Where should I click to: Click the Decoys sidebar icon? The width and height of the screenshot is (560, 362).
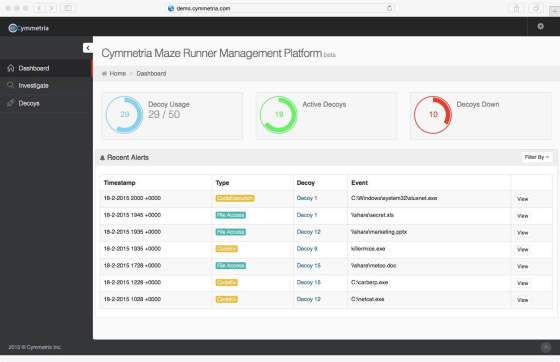[11, 103]
